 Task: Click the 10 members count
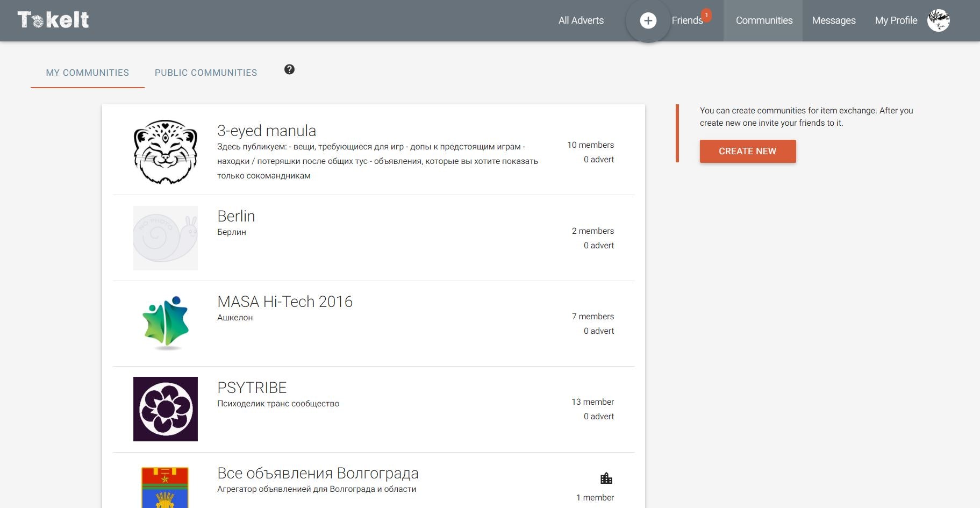(590, 145)
